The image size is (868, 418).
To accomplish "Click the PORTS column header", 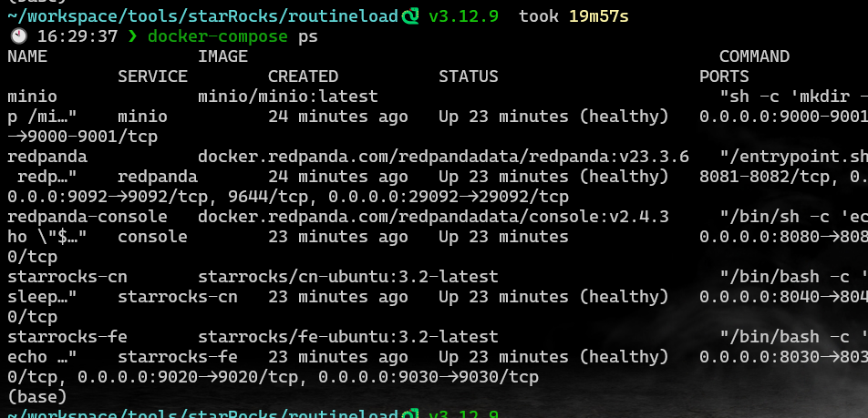I will point(724,76).
